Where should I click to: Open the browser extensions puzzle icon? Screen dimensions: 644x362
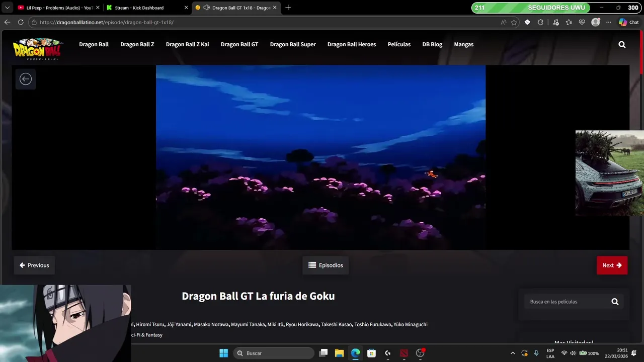[541, 22]
